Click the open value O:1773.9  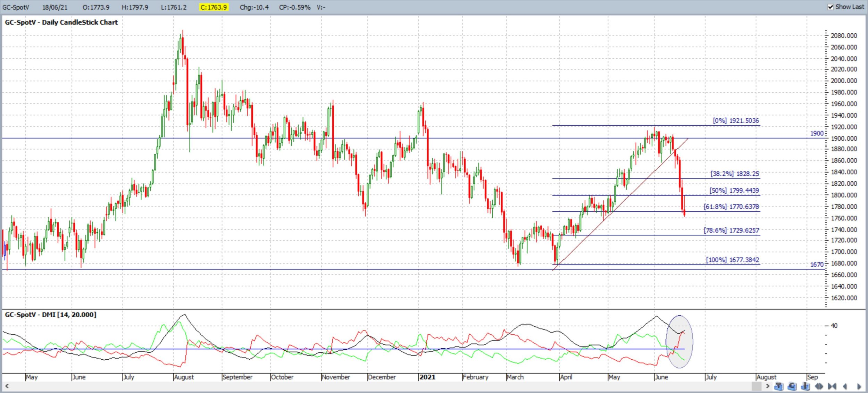point(96,7)
